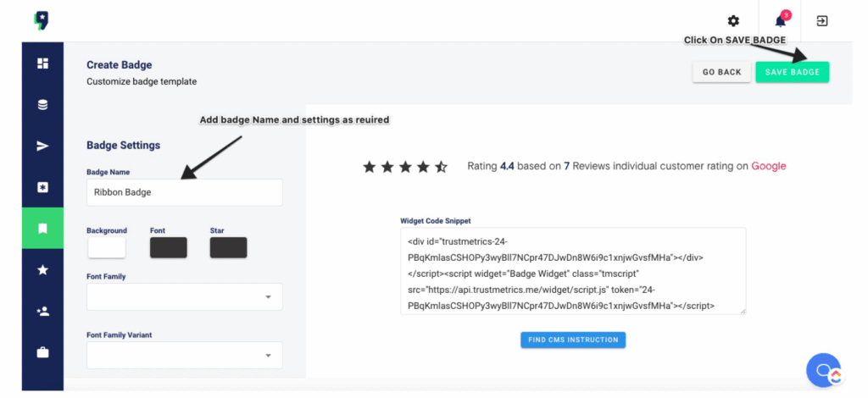Expand the Font Family dropdown
The image size is (868, 398).
184,297
